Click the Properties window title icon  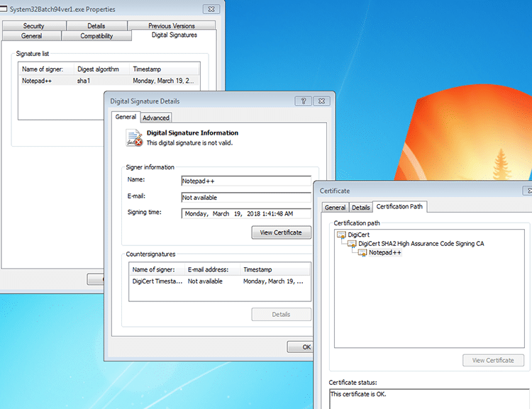pyautogui.click(x=4, y=9)
